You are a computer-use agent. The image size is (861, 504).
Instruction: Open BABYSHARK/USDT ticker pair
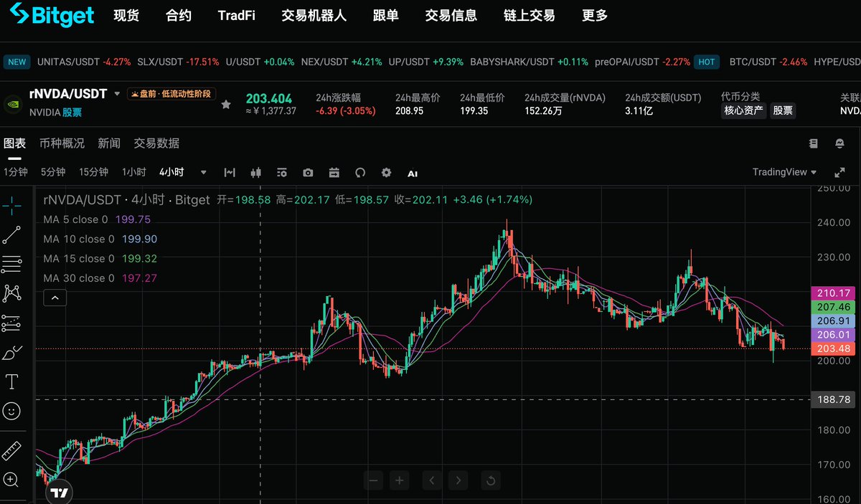tap(529, 62)
